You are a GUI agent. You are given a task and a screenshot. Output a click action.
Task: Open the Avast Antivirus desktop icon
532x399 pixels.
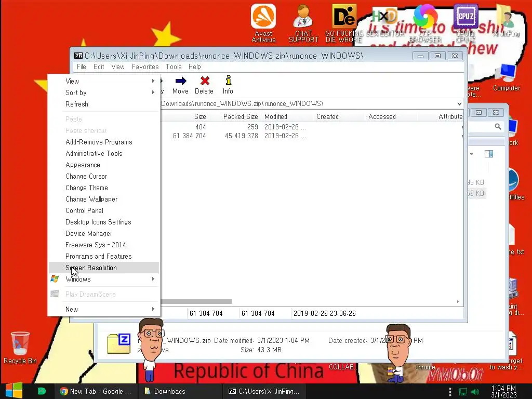(263, 23)
